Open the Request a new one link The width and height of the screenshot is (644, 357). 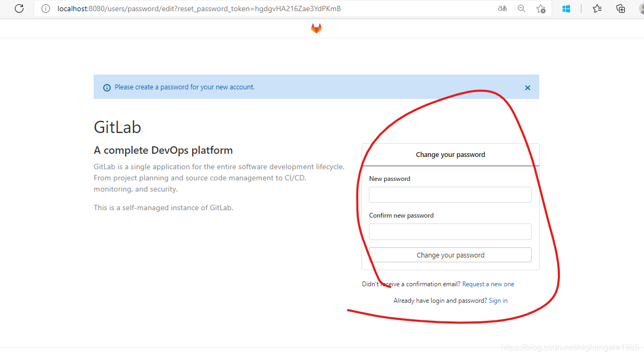(488, 284)
